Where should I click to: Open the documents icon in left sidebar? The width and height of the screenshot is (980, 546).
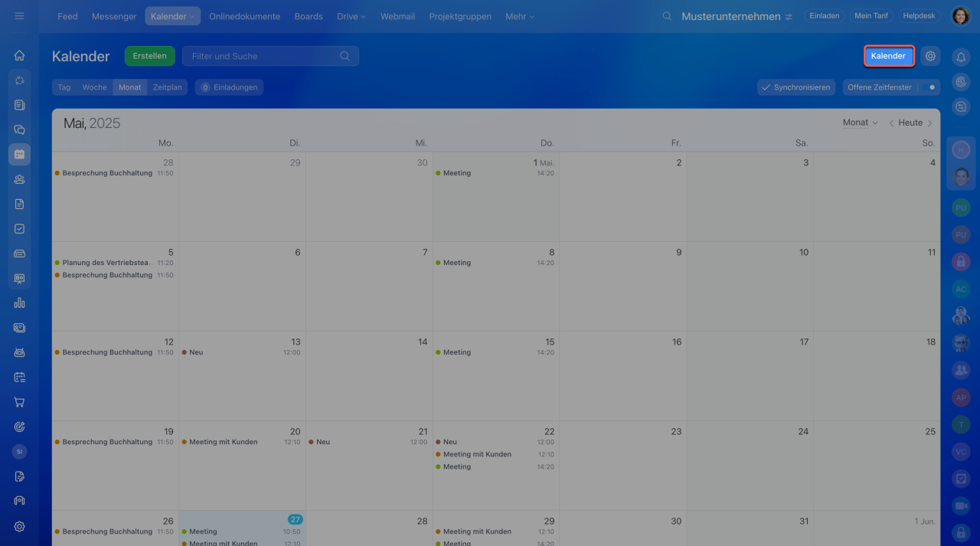point(19,204)
